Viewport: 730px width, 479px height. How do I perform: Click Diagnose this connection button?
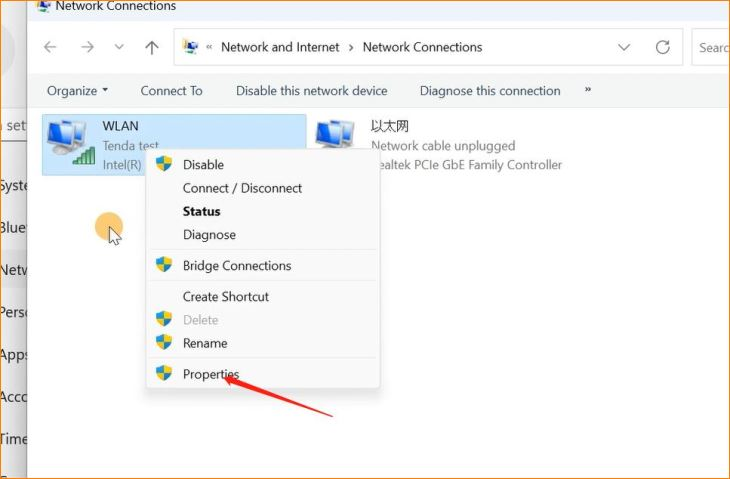[x=490, y=91]
